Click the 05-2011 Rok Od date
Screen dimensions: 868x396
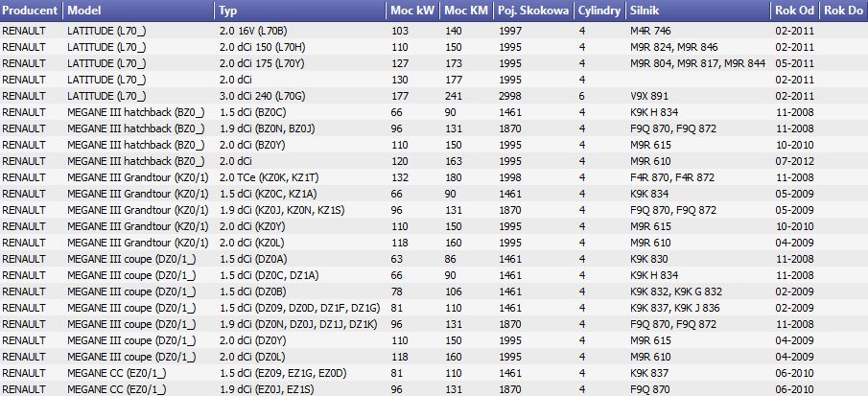(x=794, y=63)
